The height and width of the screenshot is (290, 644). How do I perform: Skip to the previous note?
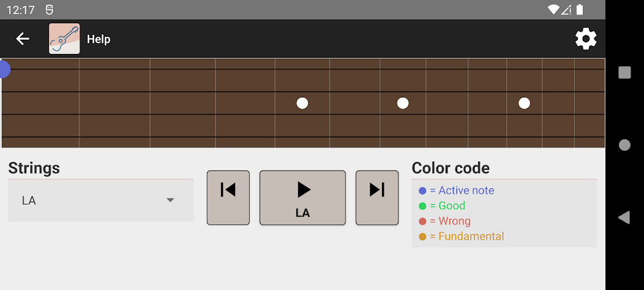point(228,197)
